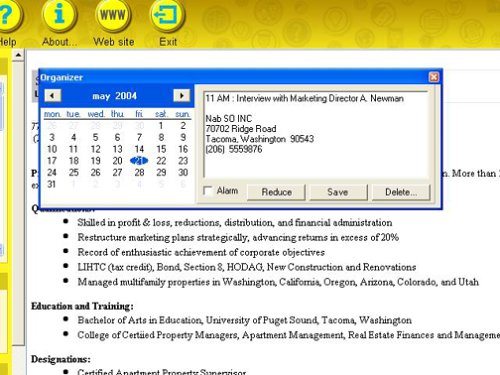The height and width of the screenshot is (375, 500).
Task: Select May 9 in the calendar
Action: 183,137
